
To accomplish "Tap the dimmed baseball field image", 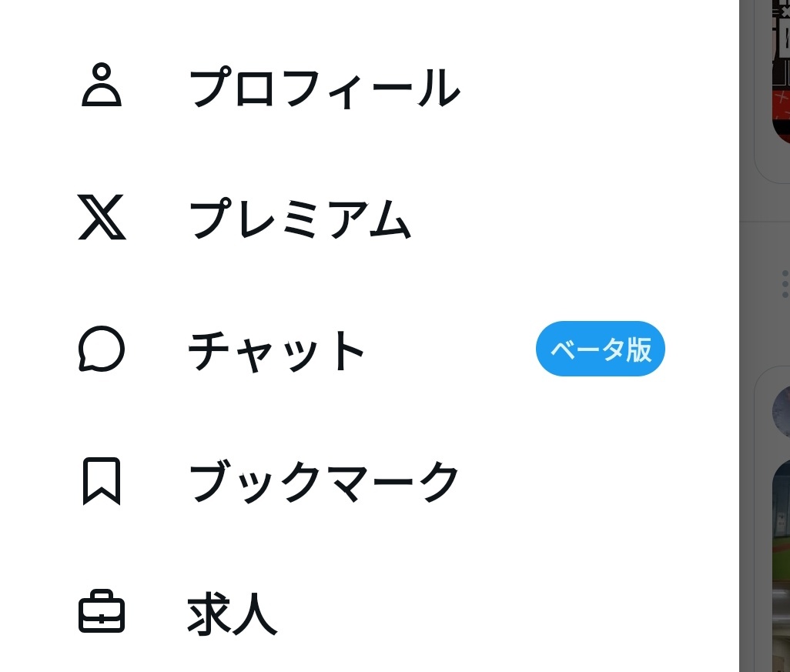I will 781,564.
